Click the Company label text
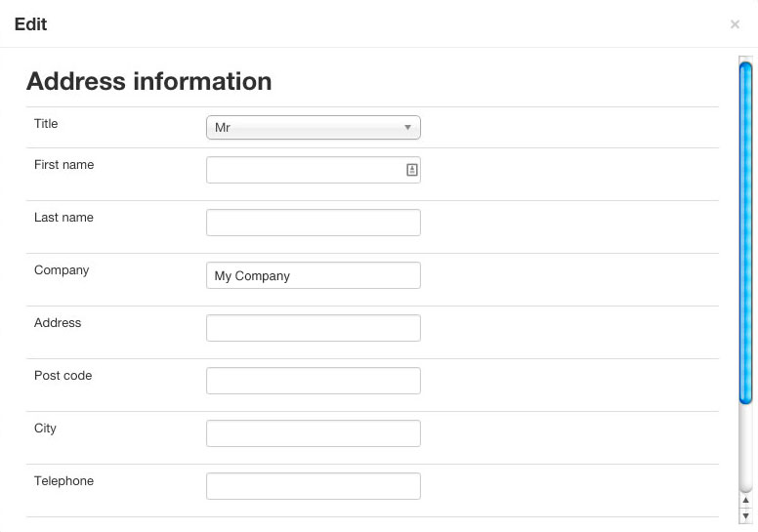 (62, 270)
